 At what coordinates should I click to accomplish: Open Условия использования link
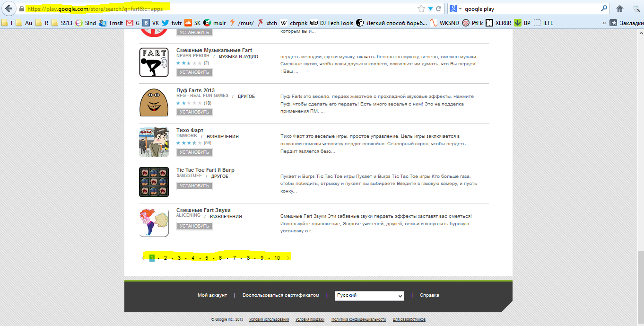tap(269, 319)
